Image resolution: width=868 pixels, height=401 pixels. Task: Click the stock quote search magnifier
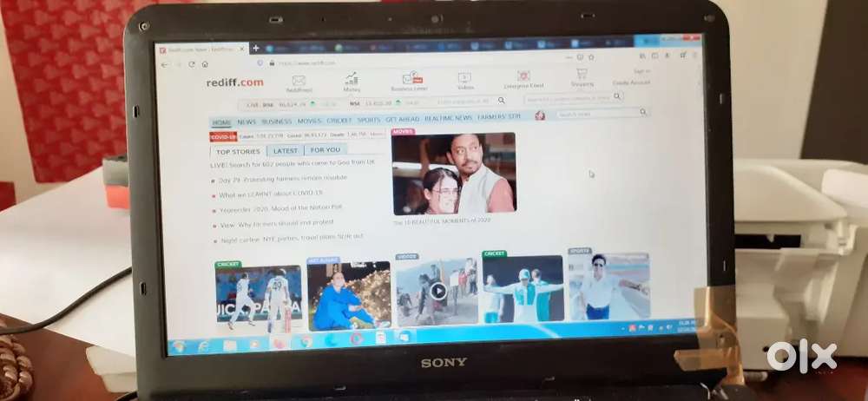point(501,101)
